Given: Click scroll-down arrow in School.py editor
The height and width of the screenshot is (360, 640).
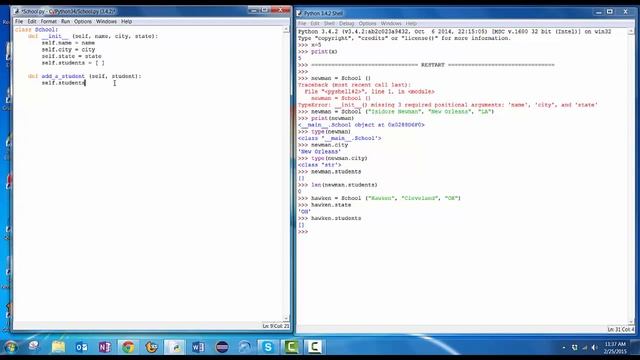Looking at the screenshot, I should (x=286, y=318).
